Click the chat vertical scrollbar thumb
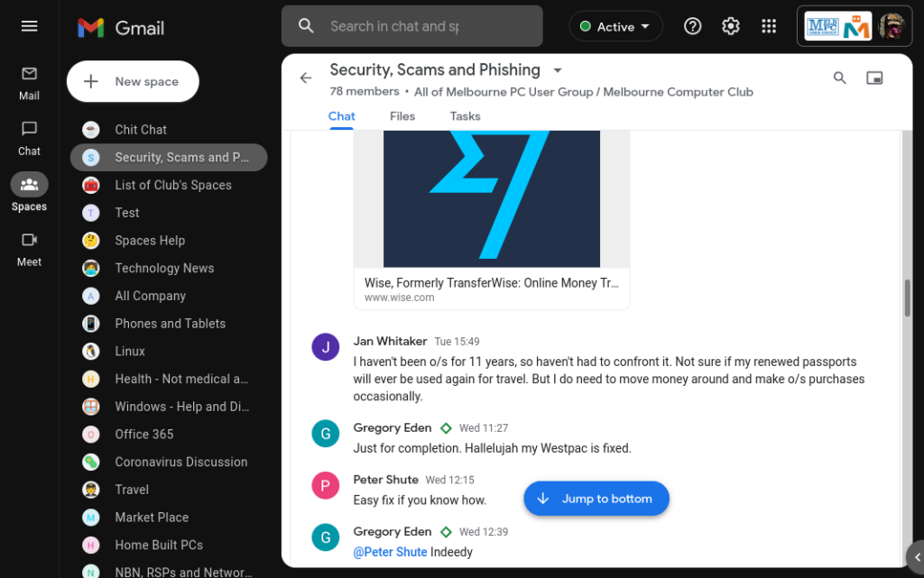Viewport: 924px width, 578px height. point(908,298)
